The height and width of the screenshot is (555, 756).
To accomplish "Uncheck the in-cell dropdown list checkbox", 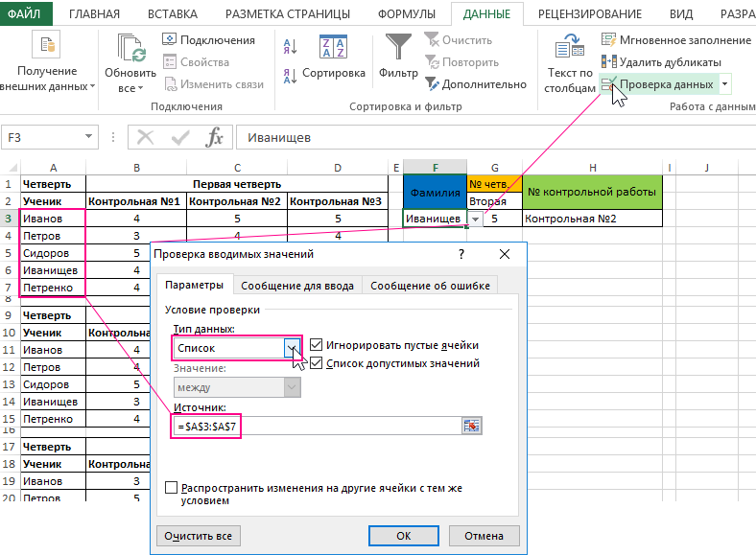I will pos(317,363).
